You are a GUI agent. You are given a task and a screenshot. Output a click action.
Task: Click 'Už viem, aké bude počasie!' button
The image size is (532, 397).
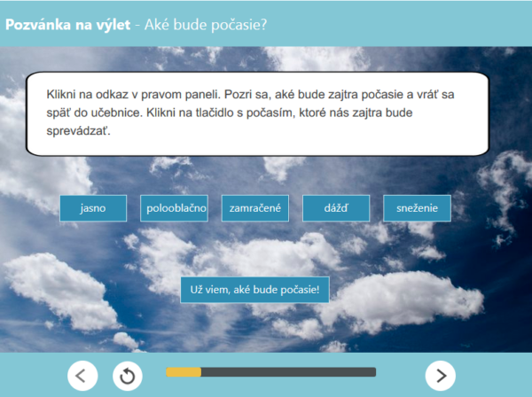254,290
